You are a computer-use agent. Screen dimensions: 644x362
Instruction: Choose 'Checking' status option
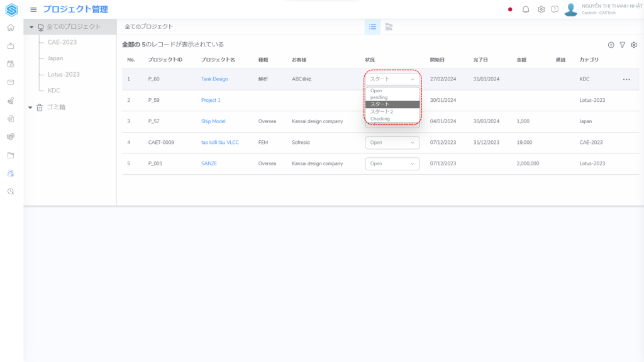click(x=380, y=118)
